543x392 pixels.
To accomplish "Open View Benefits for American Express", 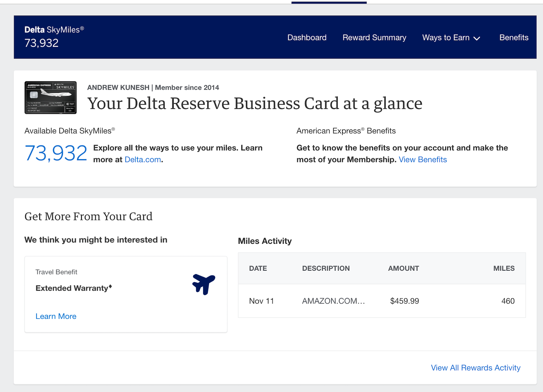I will pyautogui.click(x=423, y=159).
